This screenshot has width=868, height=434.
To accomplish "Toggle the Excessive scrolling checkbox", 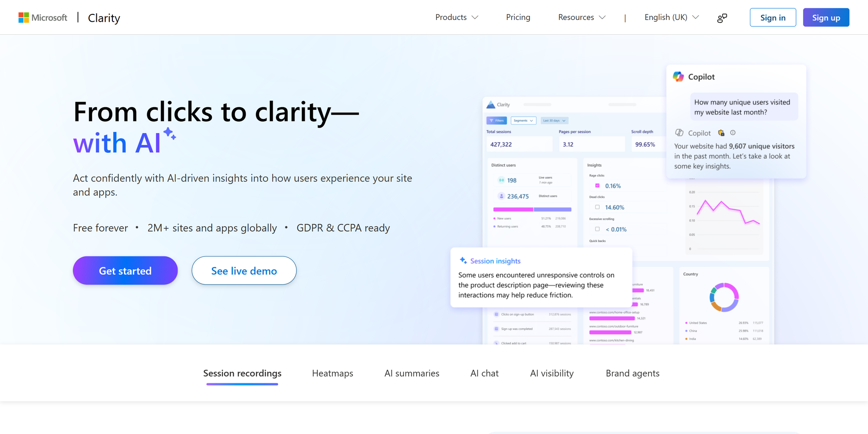I will click(597, 229).
